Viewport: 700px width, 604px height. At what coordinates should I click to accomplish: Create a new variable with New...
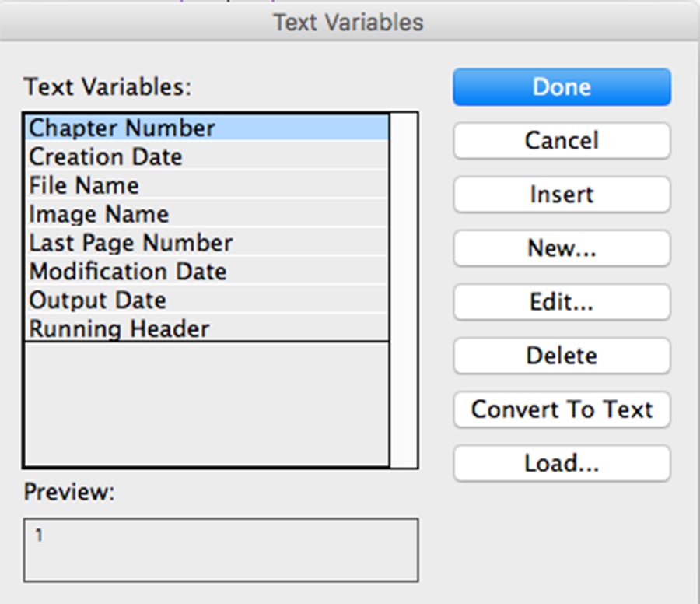tap(561, 248)
